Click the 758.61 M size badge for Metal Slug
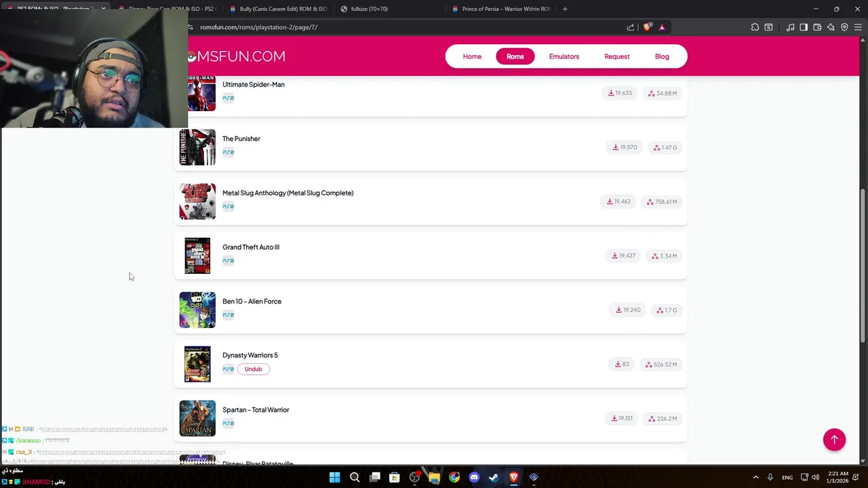The width and height of the screenshot is (868, 488). 662,201
